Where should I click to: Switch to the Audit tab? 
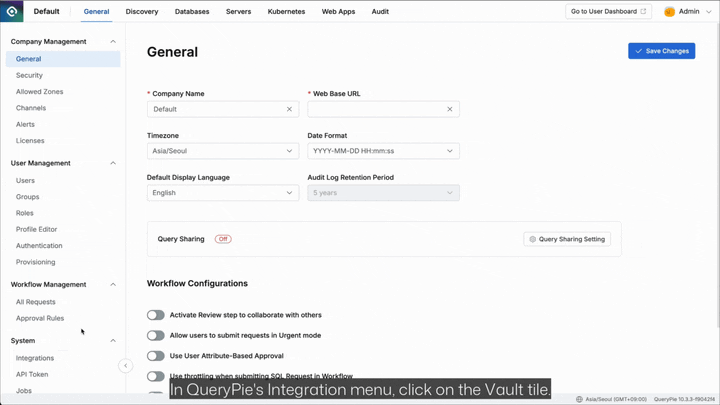[x=380, y=11]
